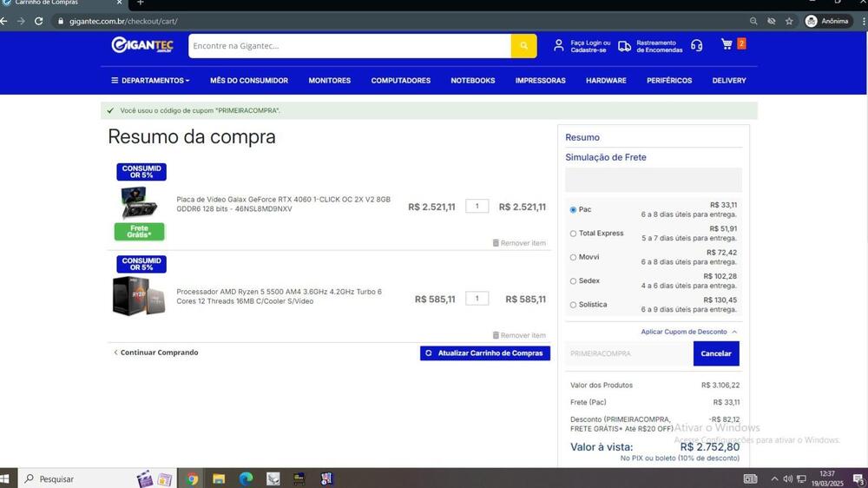
Task: Open the Monitores category
Action: click(x=329, y=80)
